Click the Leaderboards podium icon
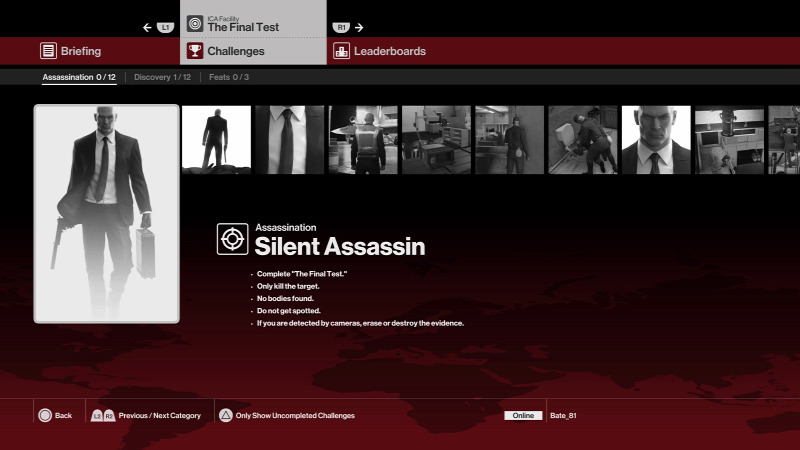 pyautogui.click(x=341, y=51)
